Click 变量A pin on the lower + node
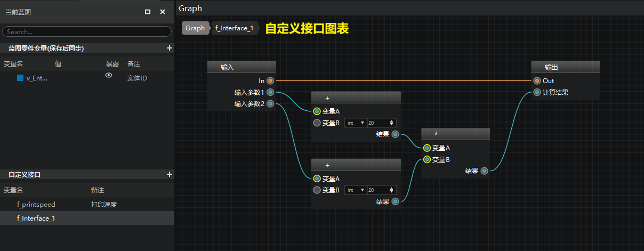The image size is (644, 251). (x=317, y=179)
